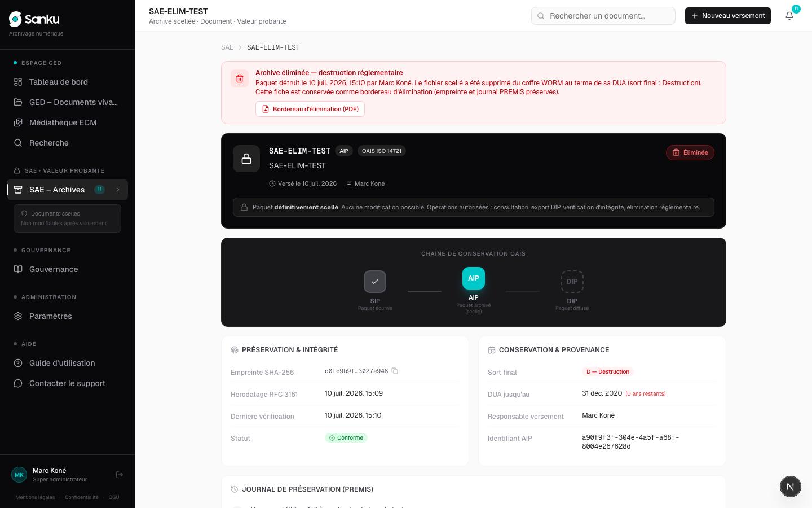This screenshot has height=508, width=812.
Task: Click the D — Destruction badge
Action: (x=608, y=371)
